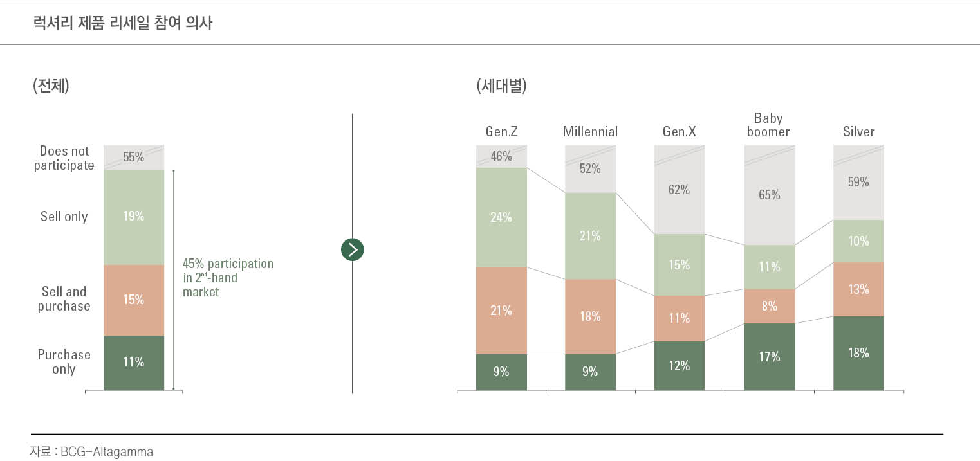Image resolution: width=980 pixels, height=461 pixels.
Task: Click the green circle arrow icon
Action: click(352, 249)
